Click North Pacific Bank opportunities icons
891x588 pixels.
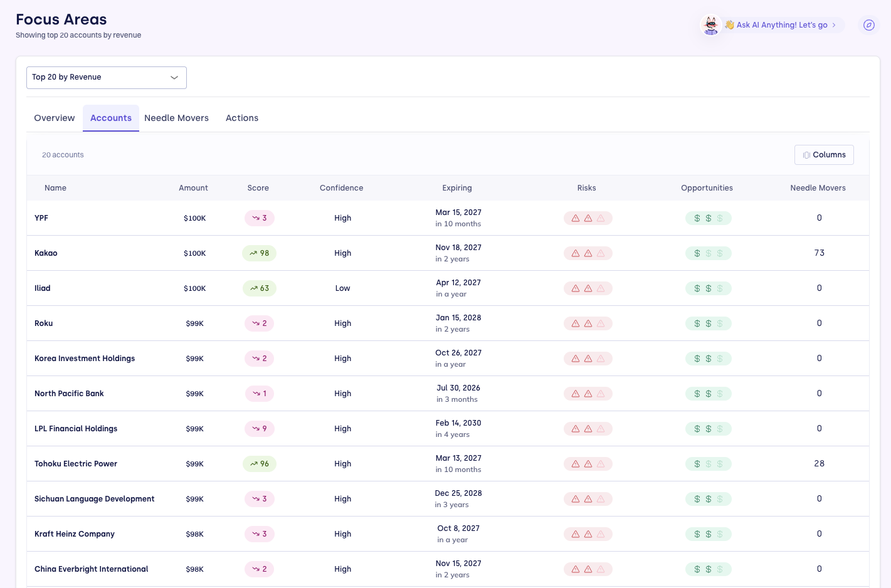point(709,394)
